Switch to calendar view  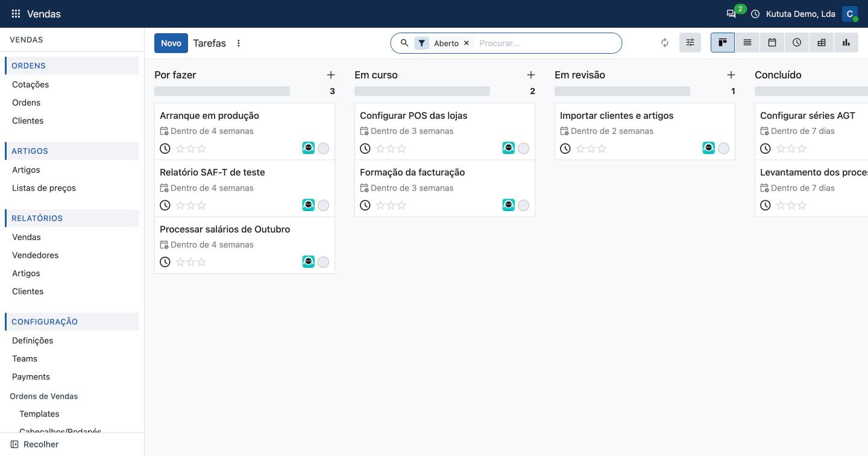click(772, 43)
